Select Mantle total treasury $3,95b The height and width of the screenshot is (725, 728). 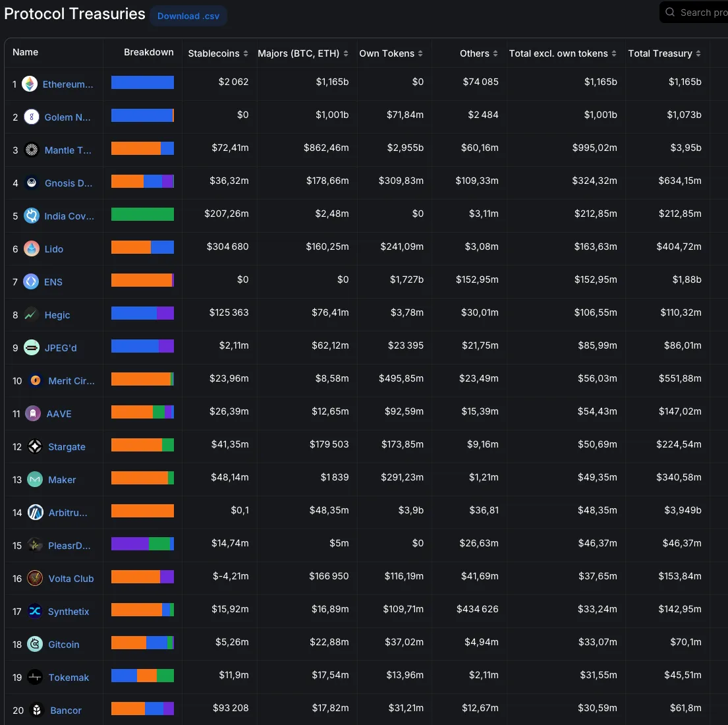(x=686, y=148)
